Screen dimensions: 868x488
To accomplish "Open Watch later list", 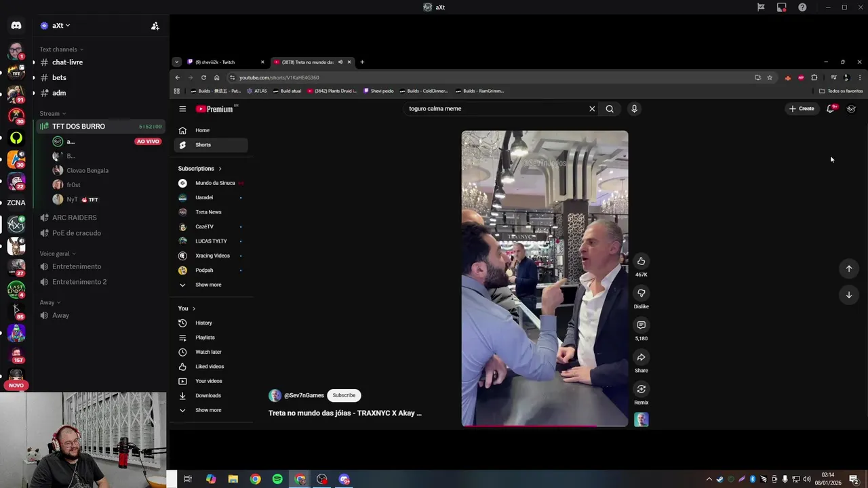I will [211, 352].
